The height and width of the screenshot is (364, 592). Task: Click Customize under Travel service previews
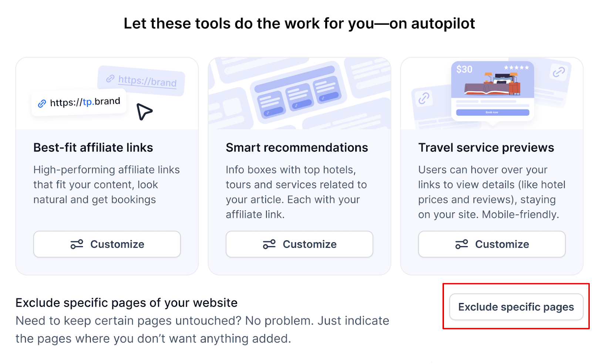[x=492, y=244]
